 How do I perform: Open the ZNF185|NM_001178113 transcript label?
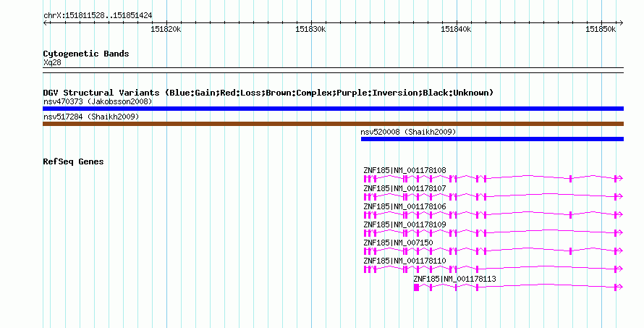pyautogui.click(x=454, y=279)
